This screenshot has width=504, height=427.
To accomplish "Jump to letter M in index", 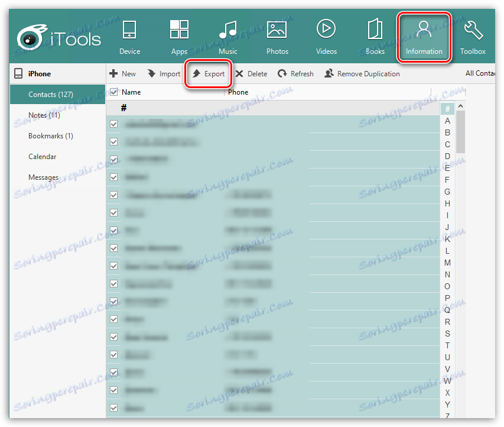I will 447,263.
